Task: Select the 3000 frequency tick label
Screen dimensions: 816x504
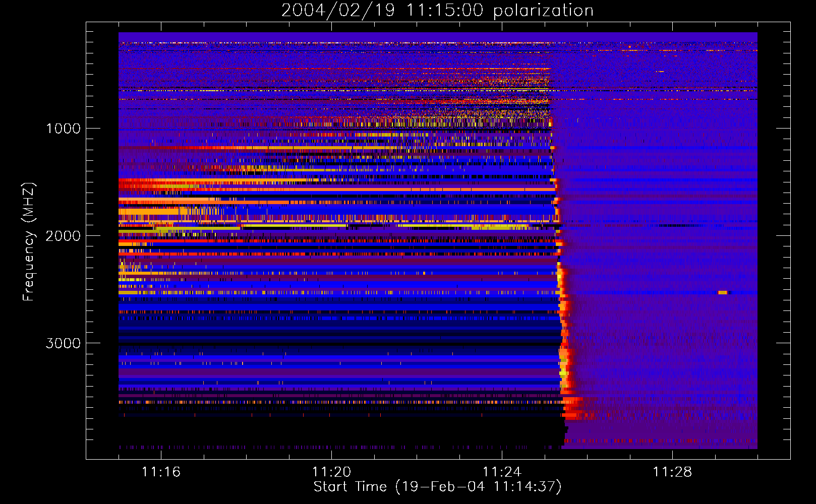Action: click(x=63, y=343)
